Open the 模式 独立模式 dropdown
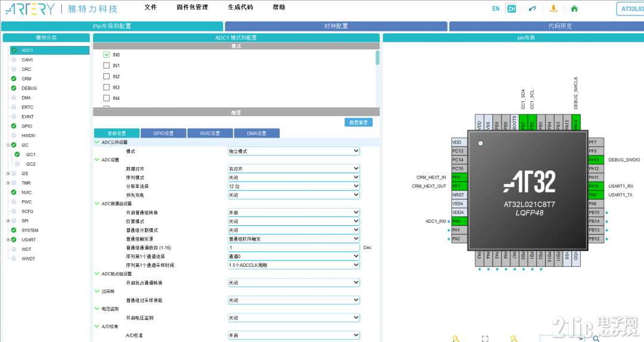 click(x=293, y=151)
